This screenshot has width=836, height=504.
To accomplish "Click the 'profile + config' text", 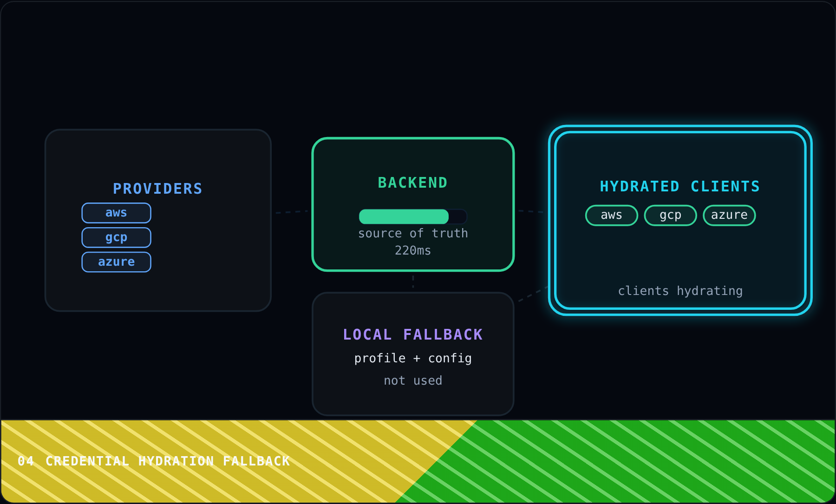I will pos(413,358).
